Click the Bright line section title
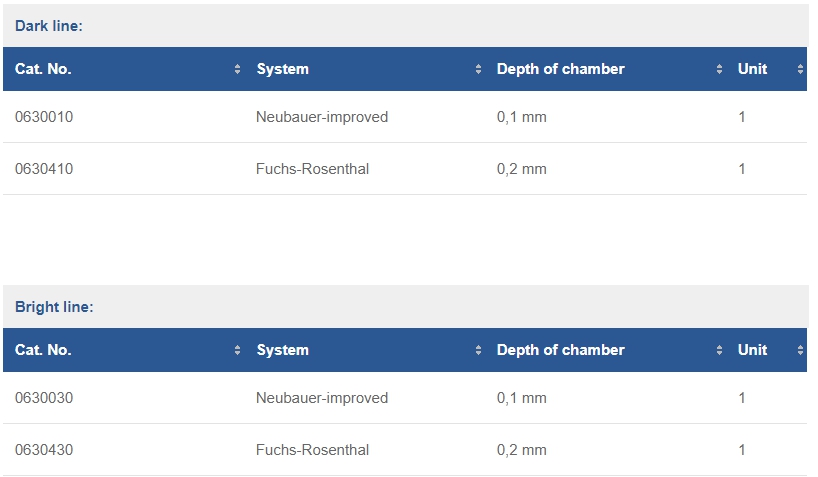This screenshot has width=818, height=477. click(x=54, y=307)
